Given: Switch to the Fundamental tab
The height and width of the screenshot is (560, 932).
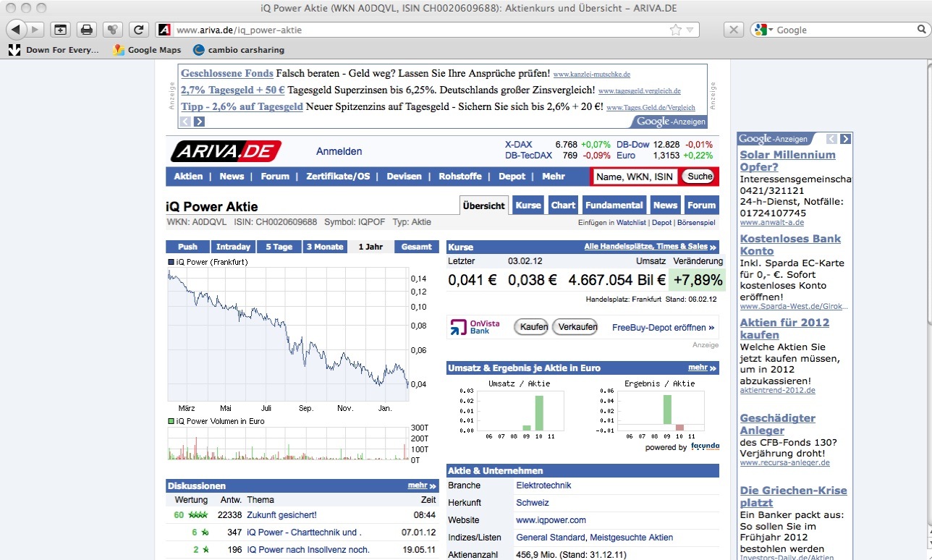Looking at the screenshot, I should [x=614, y=205].
